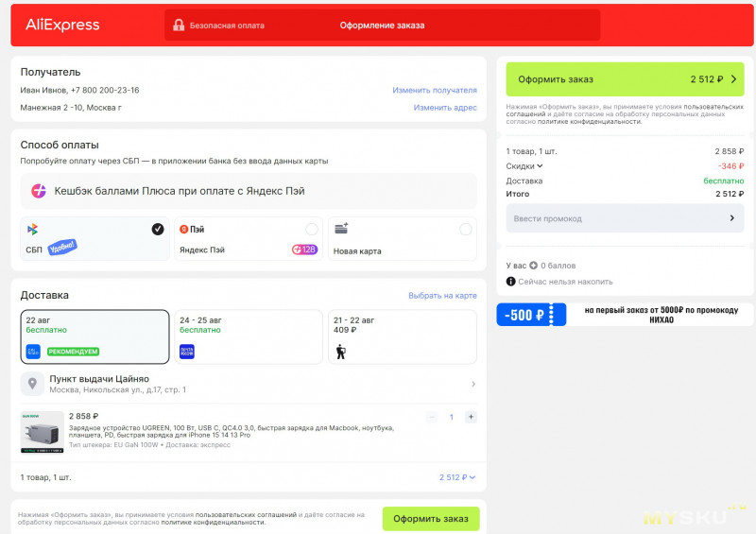
Task: Click the Russian Post delivery icon
Action: click(x=186, y=352)
